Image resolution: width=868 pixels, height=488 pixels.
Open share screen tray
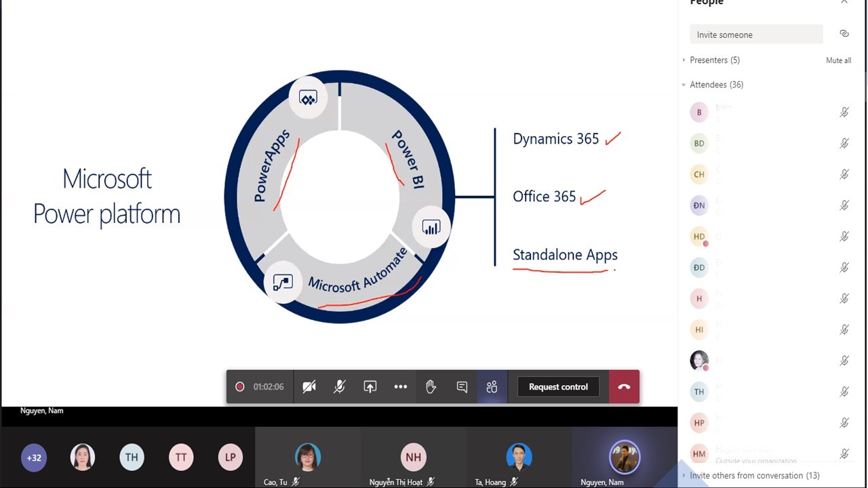click(x=370, y=386)
